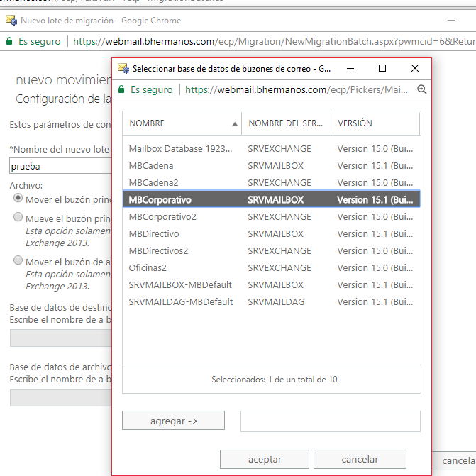The image size is (476, 476).
Task: Click the cancelar button in picker
Action: pyautogui.click(x=360, y=459)
